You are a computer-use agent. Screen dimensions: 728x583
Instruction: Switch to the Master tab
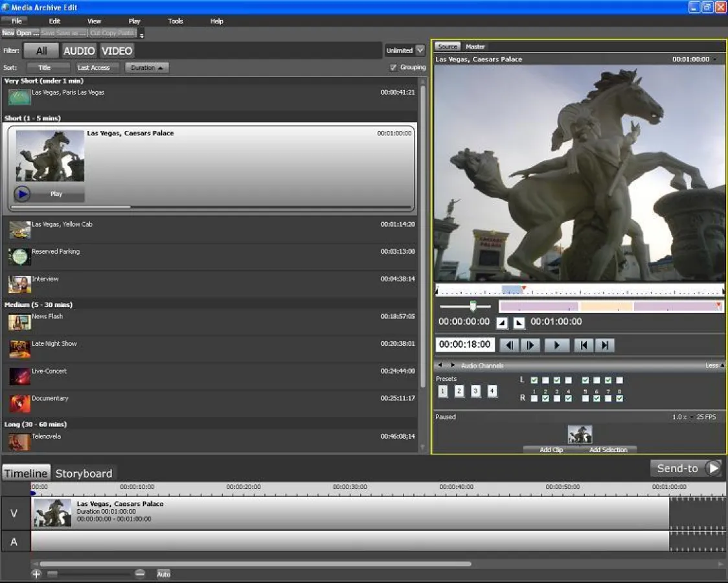point(475,47)
